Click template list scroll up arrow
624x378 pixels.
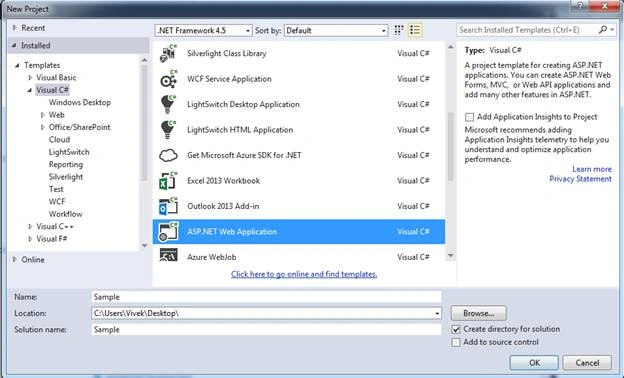pos(451,47)
